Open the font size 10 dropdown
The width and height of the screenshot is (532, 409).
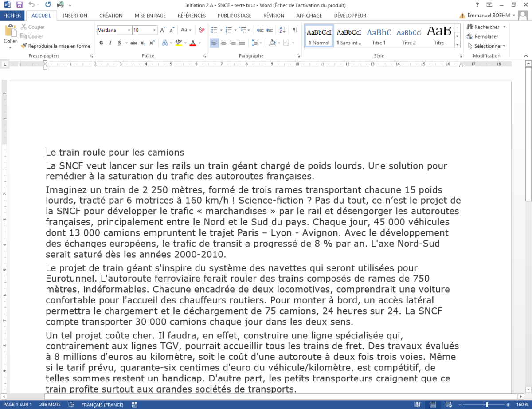(x=155, y=30)
